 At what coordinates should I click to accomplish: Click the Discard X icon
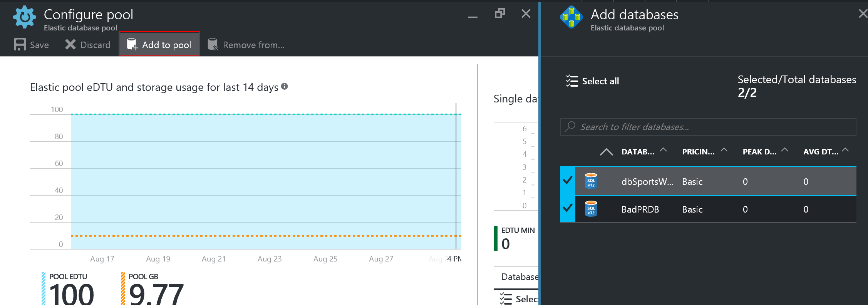[x=70, y=45]
